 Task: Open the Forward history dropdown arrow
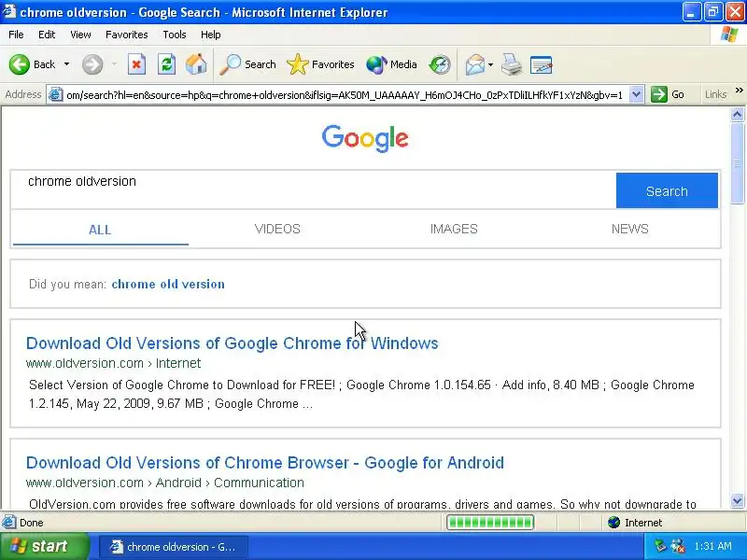point(114,64)
